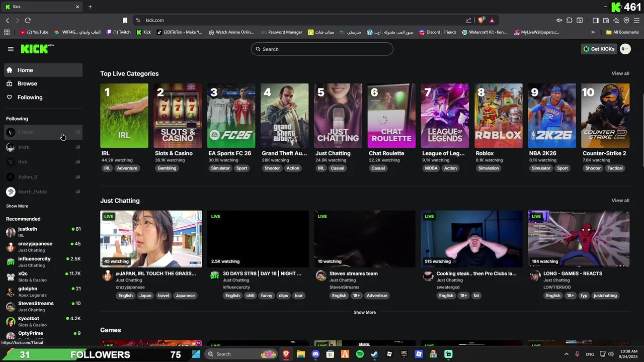644x362 pixels.
Task: Open the Brave Shields icon
Action: [481, 20]
